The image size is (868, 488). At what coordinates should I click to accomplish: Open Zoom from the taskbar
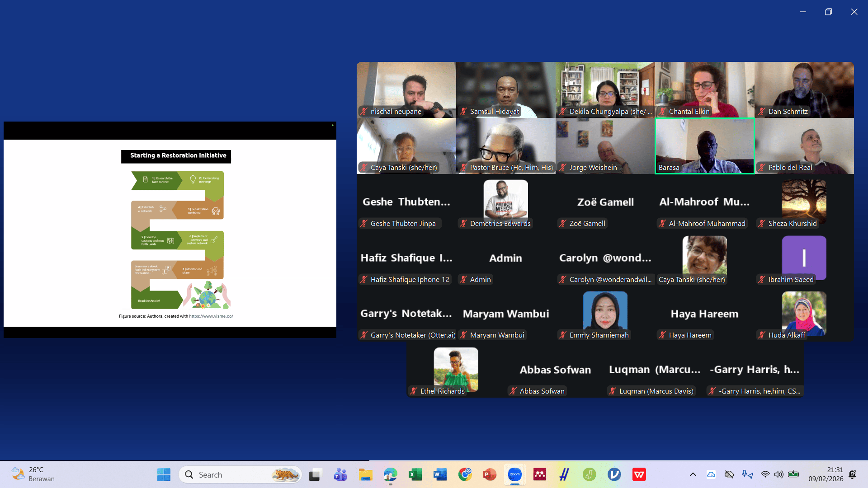pyautogui.click(x=514, y=474)
